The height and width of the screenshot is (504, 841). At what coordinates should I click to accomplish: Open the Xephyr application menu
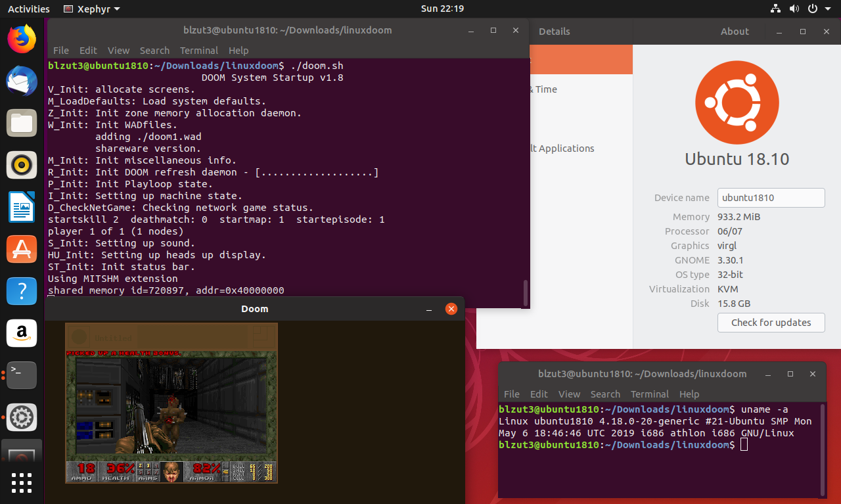(92, 9)
